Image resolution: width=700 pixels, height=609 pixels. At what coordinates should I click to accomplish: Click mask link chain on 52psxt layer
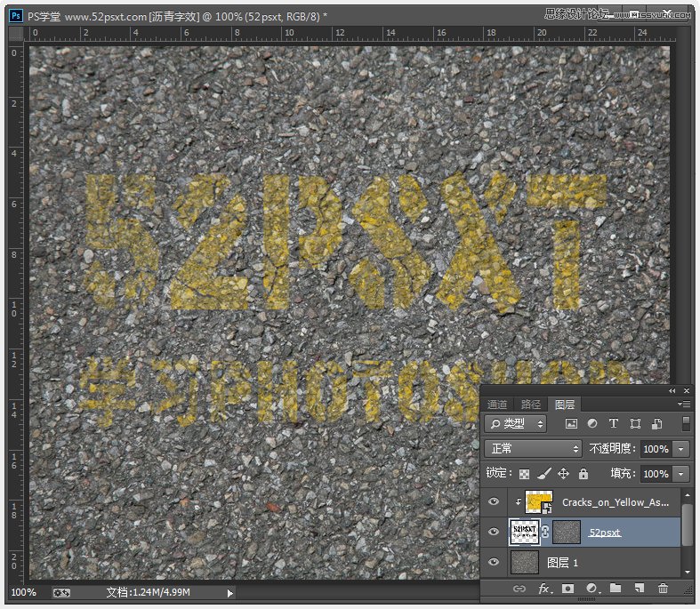point(545,532)
